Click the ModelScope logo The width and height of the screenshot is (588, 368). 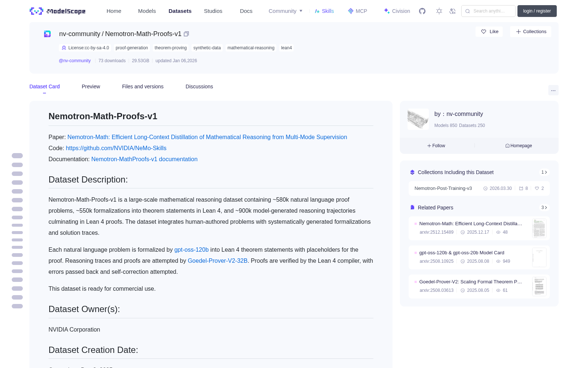[58, 11]
